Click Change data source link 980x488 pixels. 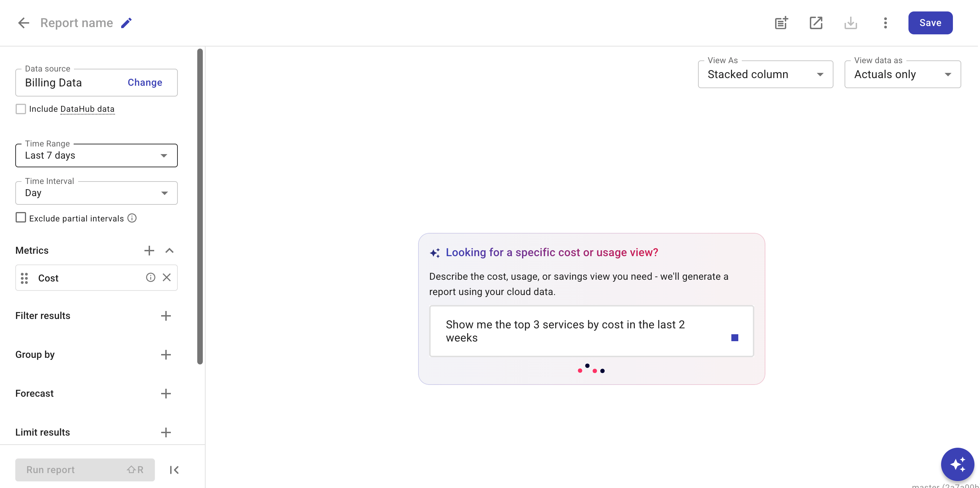(x=144, y=83)
